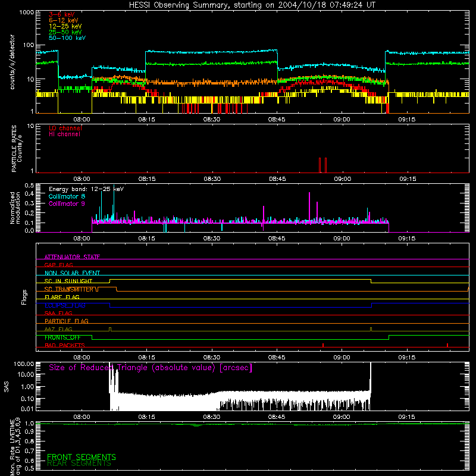This screenshot has width=476, height=476.
Task: Click the "ATTENUATOR_STATE" flag label
Action: click(x=72, y=257)
